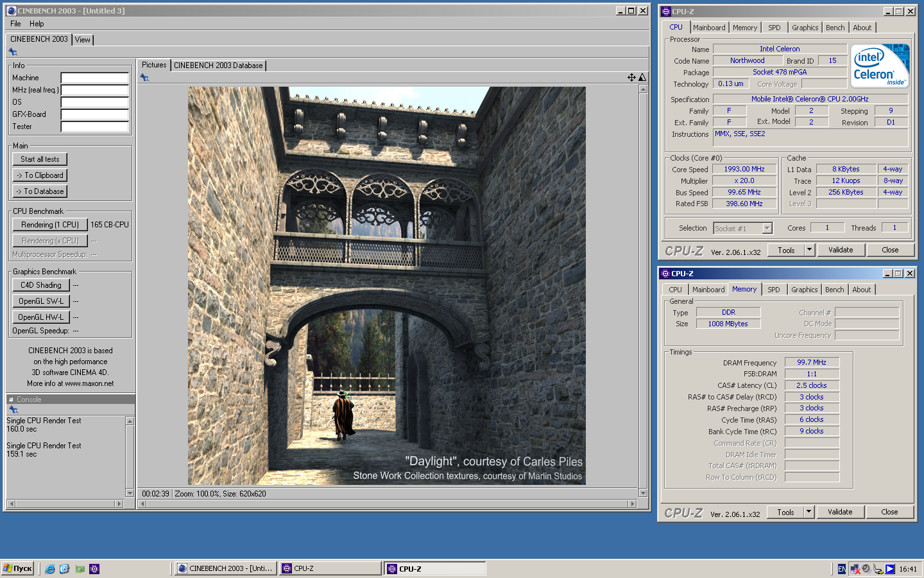The image size is (924, 578).
Task: Open Bench tab in lower CPU-Z window
Action: pos(834,290)
